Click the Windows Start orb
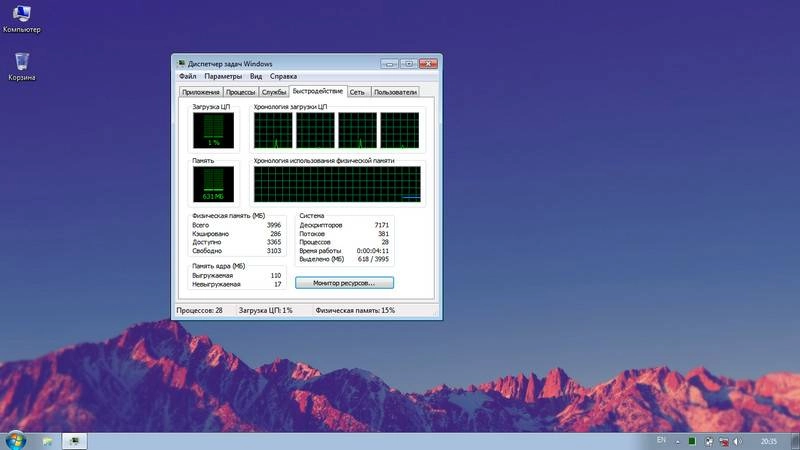This screenshot has height=450, width=800. pos(15,440)
